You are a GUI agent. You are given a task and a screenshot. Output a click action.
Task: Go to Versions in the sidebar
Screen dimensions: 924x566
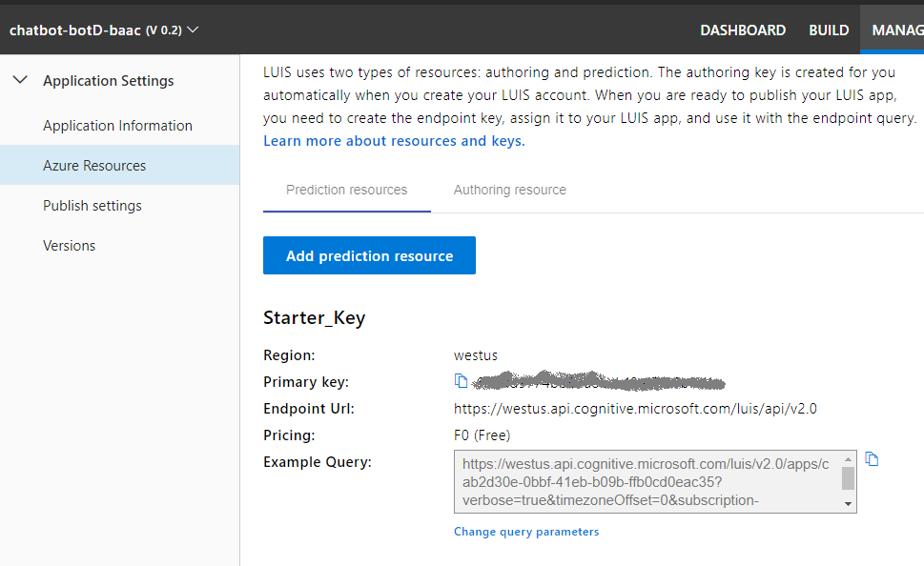(x=70, y=246)
